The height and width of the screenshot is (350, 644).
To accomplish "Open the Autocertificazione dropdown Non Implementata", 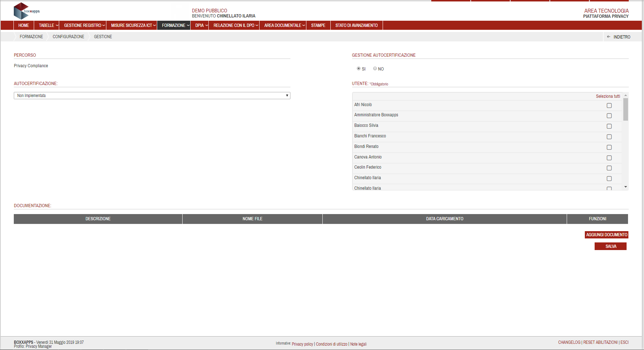I will [x=152, y=96].
